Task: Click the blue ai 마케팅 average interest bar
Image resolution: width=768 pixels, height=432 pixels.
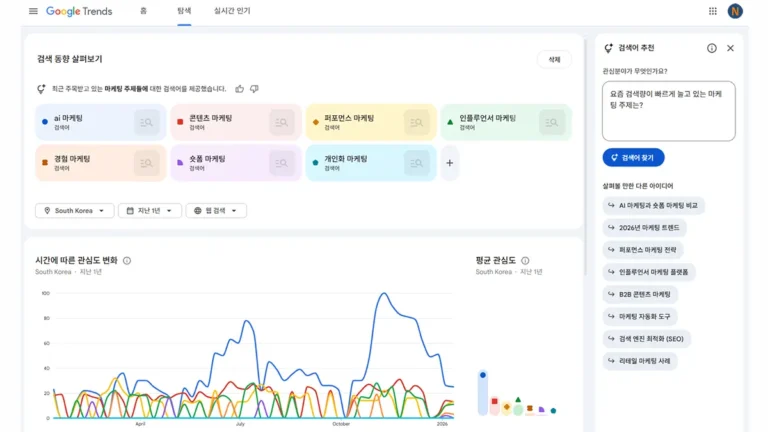Action: pos(482,392)
